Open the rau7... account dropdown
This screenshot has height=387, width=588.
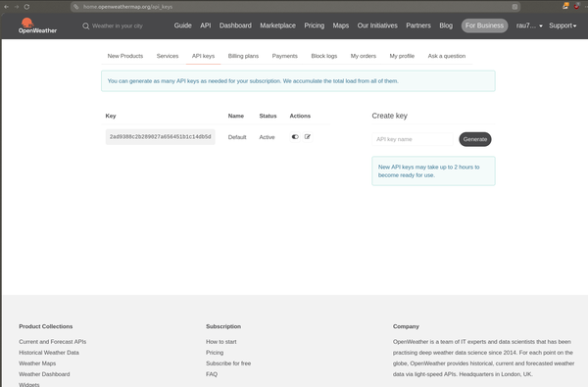click(x=529, y=25)
